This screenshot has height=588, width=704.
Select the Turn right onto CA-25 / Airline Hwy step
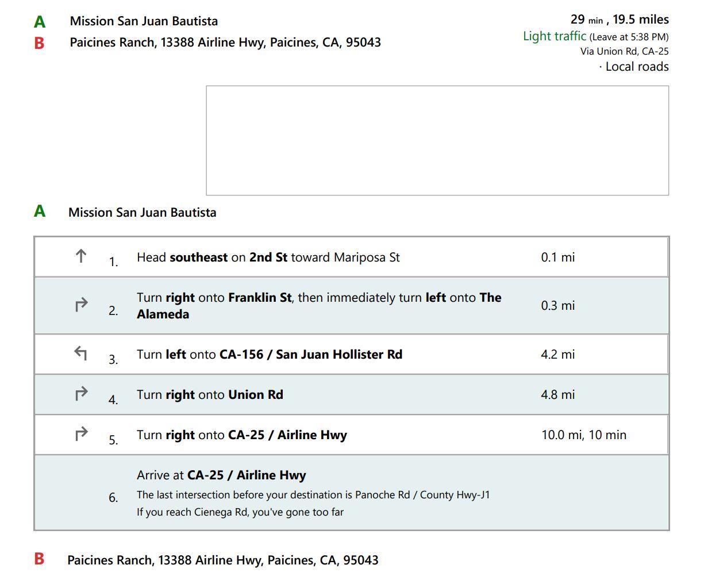coord(351,435)
